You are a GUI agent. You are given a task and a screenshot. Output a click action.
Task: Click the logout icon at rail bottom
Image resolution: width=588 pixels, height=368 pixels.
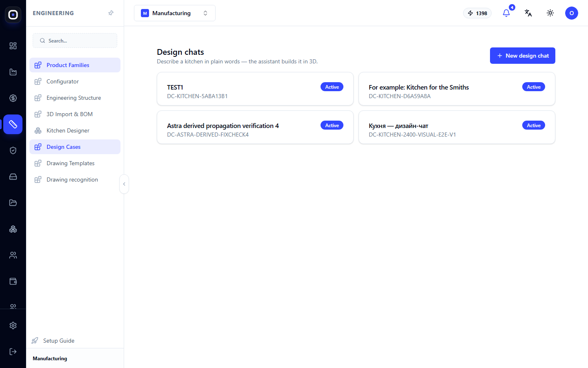point(13,352)
